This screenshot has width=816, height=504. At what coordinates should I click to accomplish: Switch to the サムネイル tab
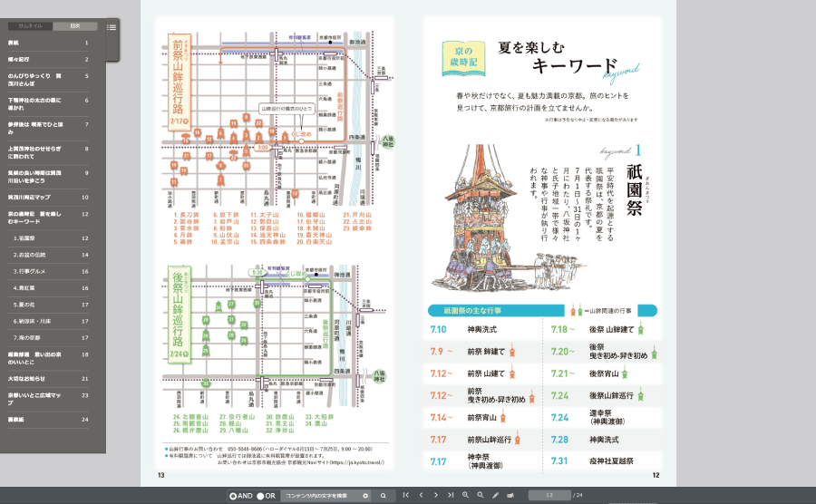30,26
